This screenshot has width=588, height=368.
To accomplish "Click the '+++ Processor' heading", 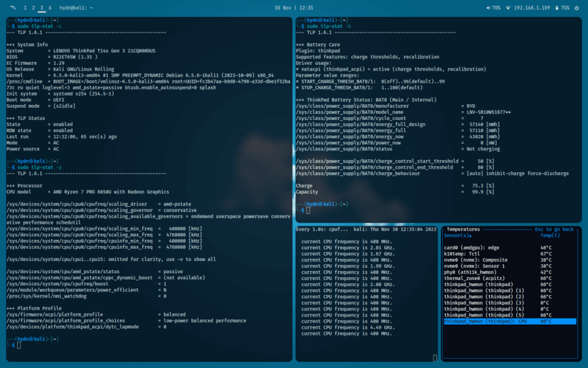I will 24,186.
